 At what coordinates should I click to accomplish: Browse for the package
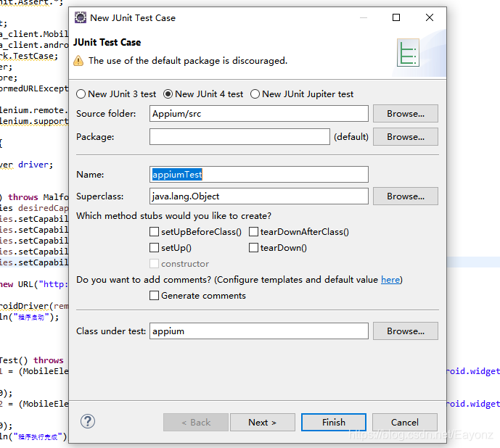click(406, 137)
